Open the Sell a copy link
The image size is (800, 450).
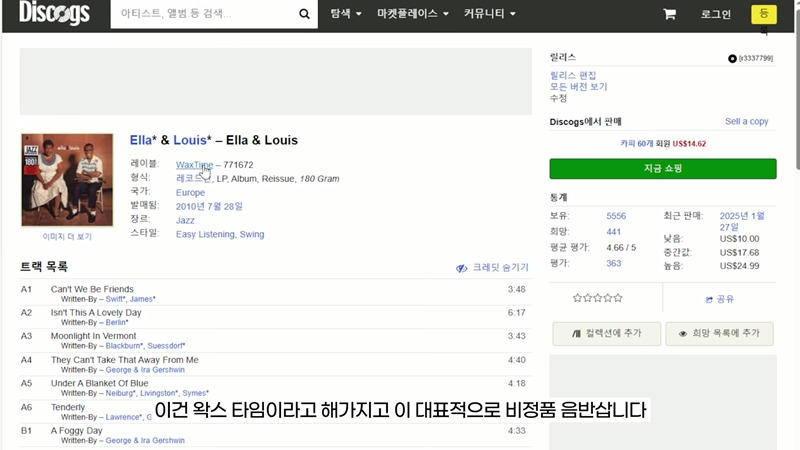point(746,121)
